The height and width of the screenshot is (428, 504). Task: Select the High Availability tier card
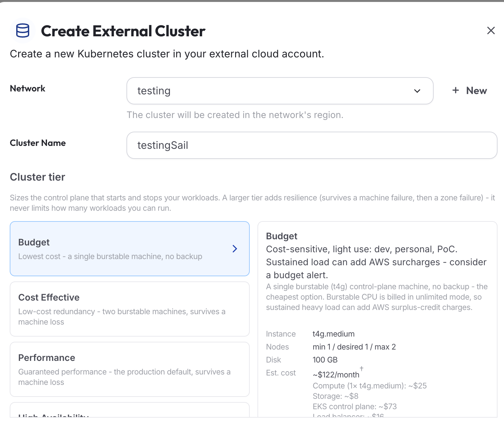click(x=130, y=410)
